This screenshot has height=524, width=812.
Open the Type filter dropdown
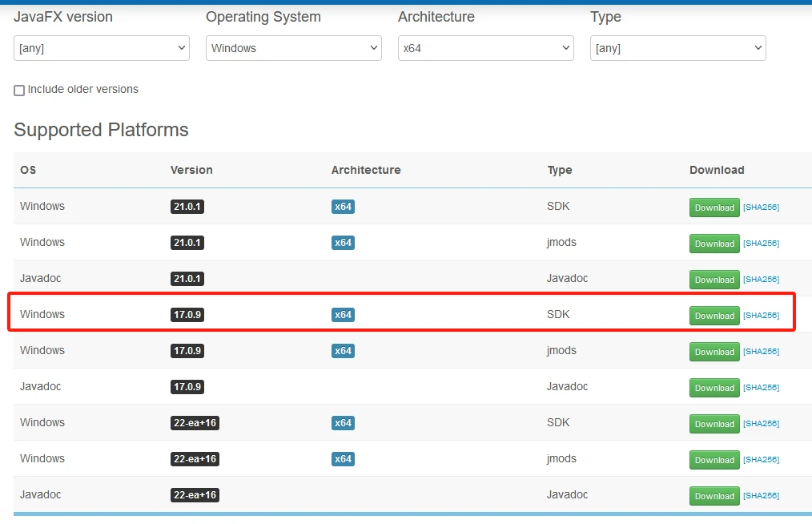(x=678, y=48)
